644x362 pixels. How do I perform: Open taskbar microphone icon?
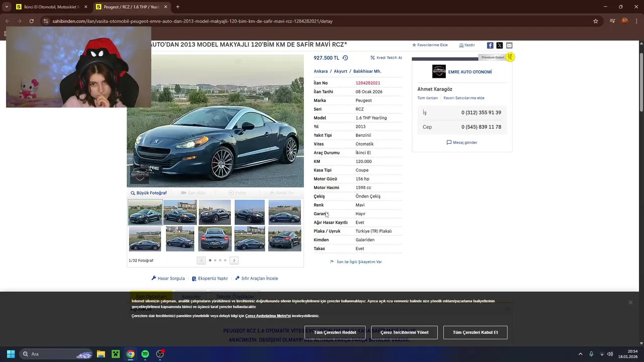[591, 354]
